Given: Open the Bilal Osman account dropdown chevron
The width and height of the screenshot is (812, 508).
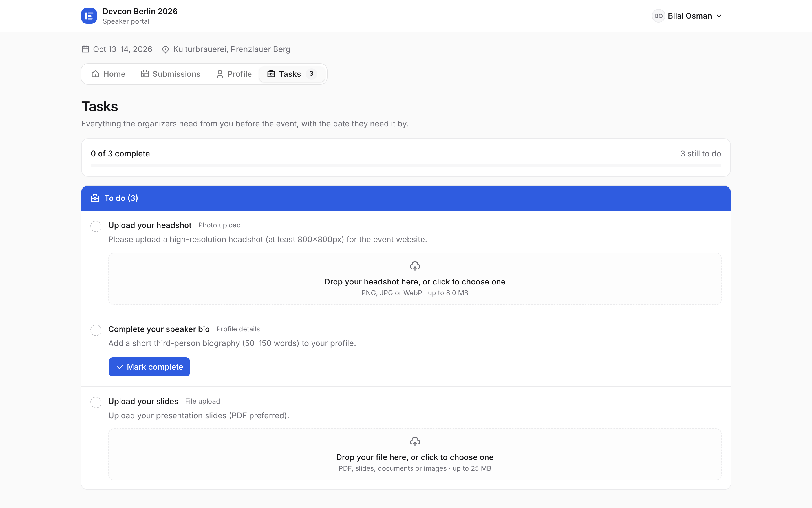Looking at the screenshot, I should [719, 16].
